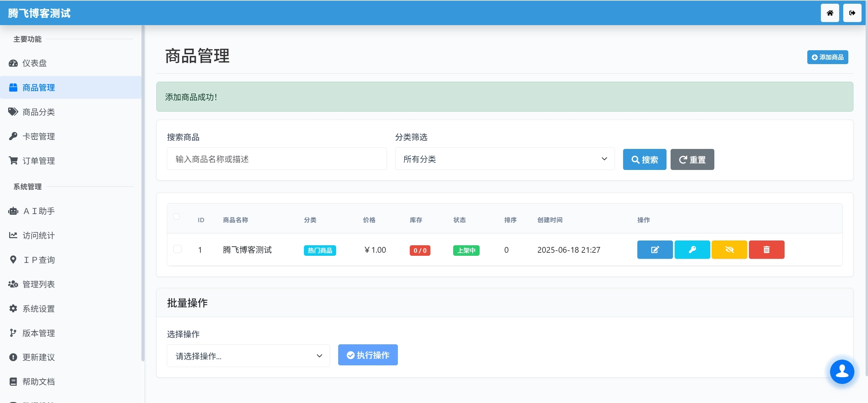Click the 创建时间 column header

[550, 220]
